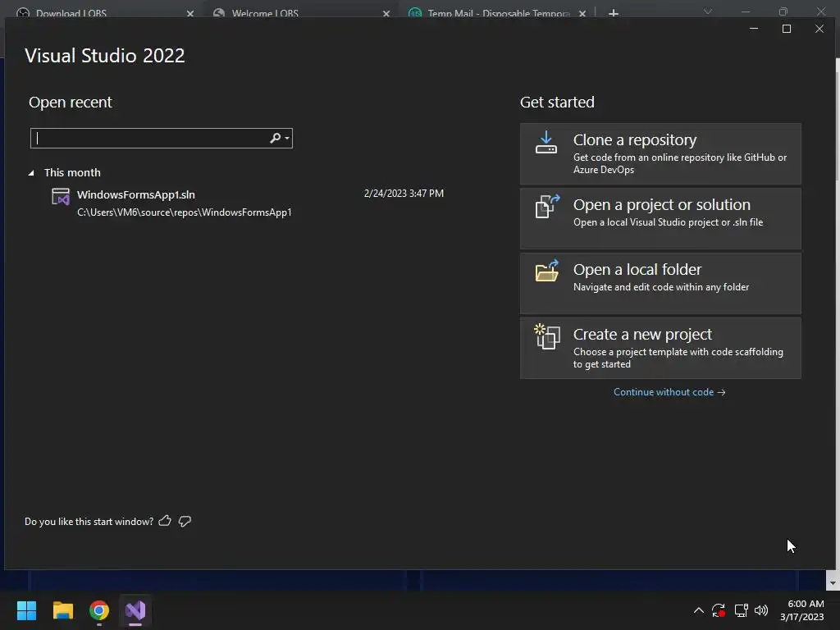Screen dimensions: 840x630
Task: Click the Visual Studio taskbar icon
Action: point(135,610)
